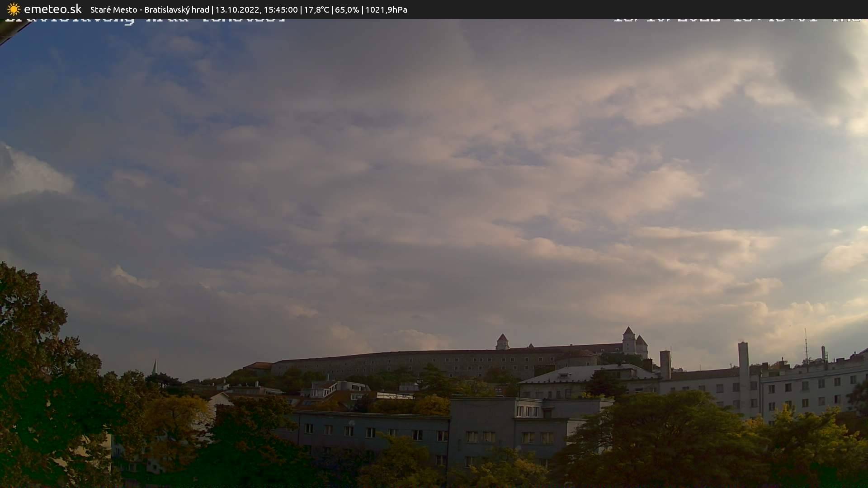Click the white multi-storey building at right
Image resolution: width=868 pixels, height=488 pixels.
pos(814,389)
